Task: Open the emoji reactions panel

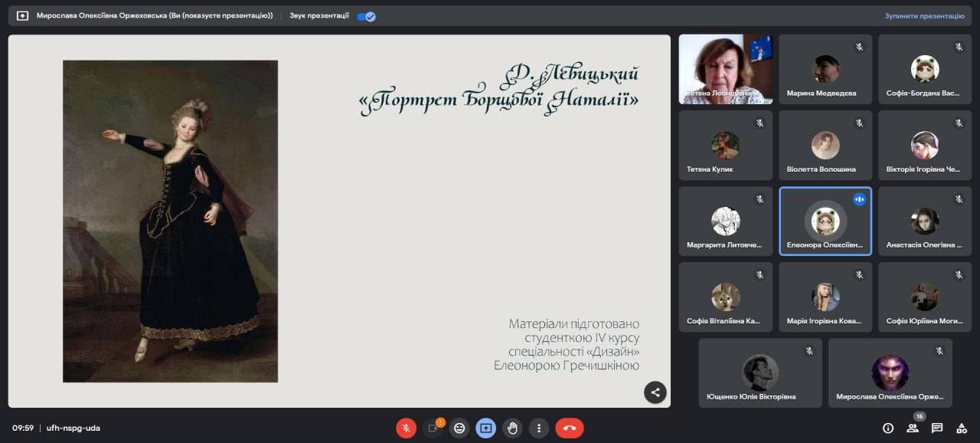Action: pos(459,428)
